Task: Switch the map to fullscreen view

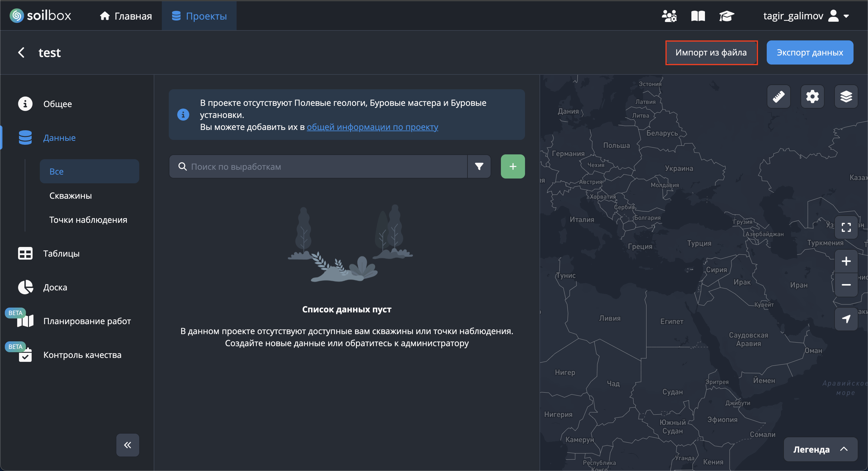Action: tap(846, 227)
